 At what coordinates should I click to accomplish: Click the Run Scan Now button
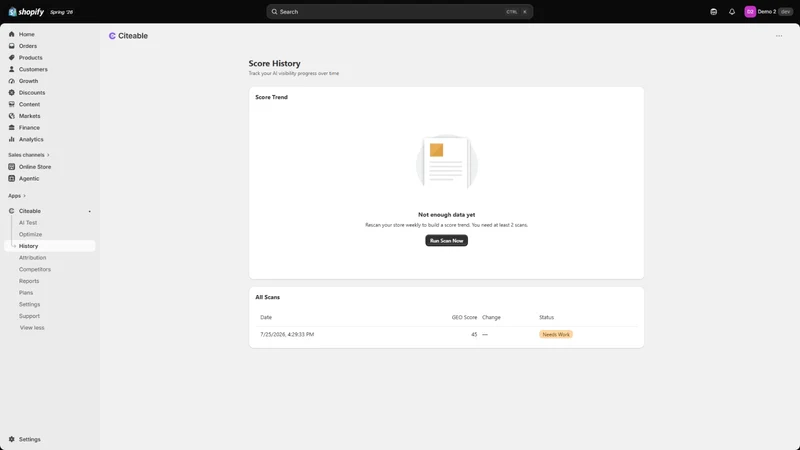point(446,240)
